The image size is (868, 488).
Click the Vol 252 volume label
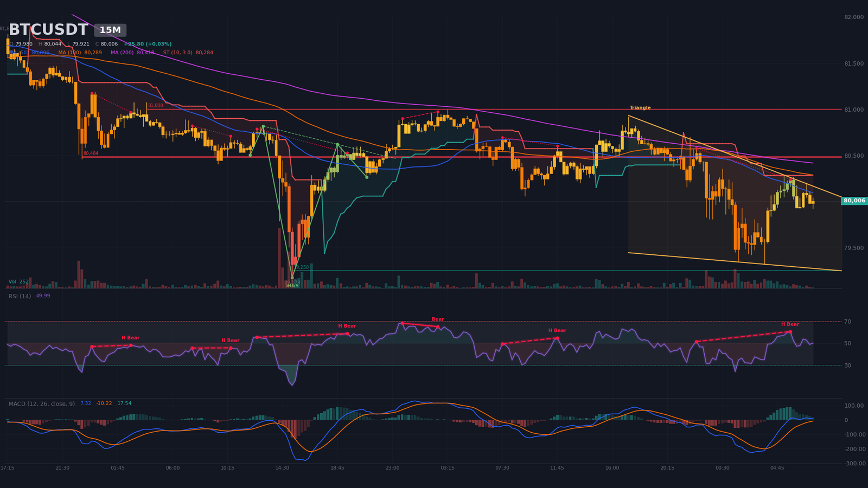click(18, 282)
